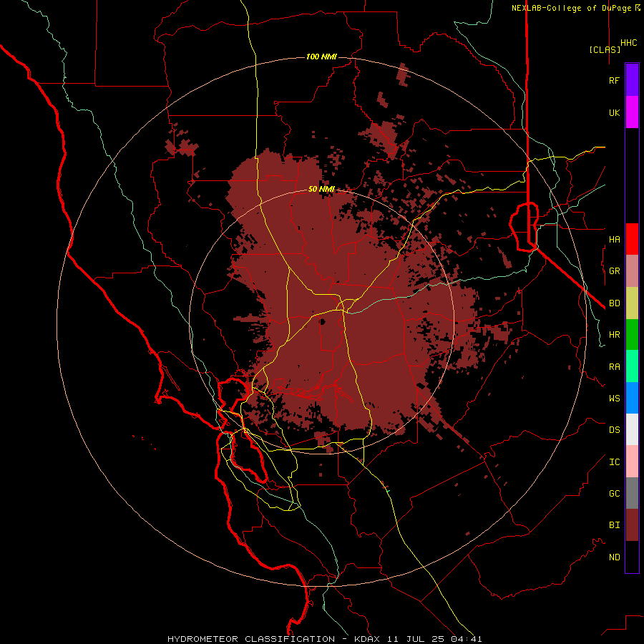Click the WS legend label

614,399
